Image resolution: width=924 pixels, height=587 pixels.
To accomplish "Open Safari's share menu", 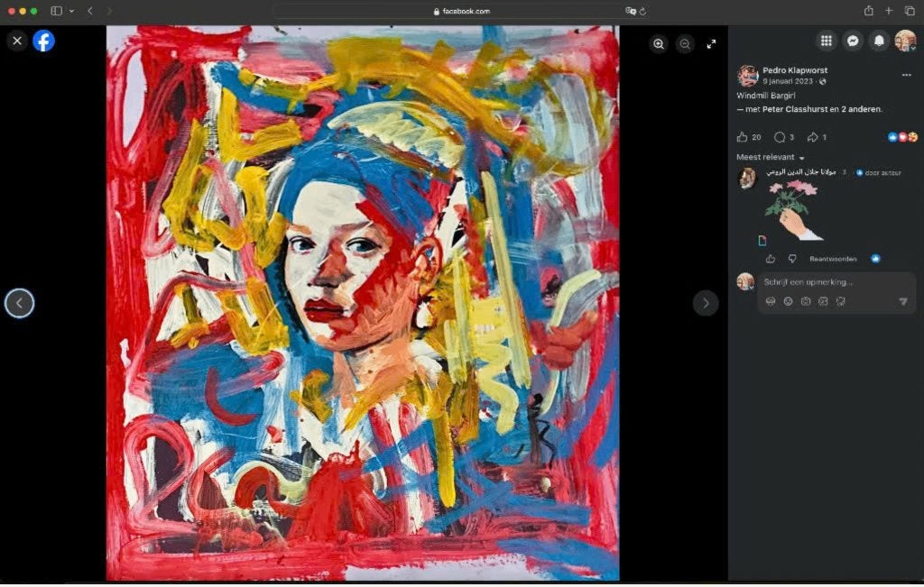I will click(x=869, y=11).
